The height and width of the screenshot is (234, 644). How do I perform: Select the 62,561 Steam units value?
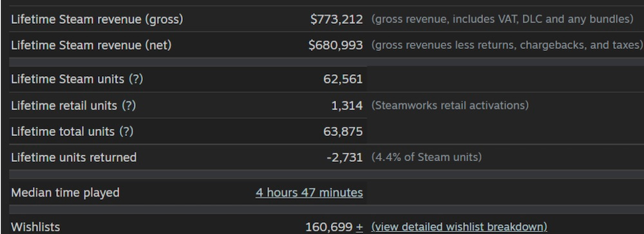(x=343, y=79)
